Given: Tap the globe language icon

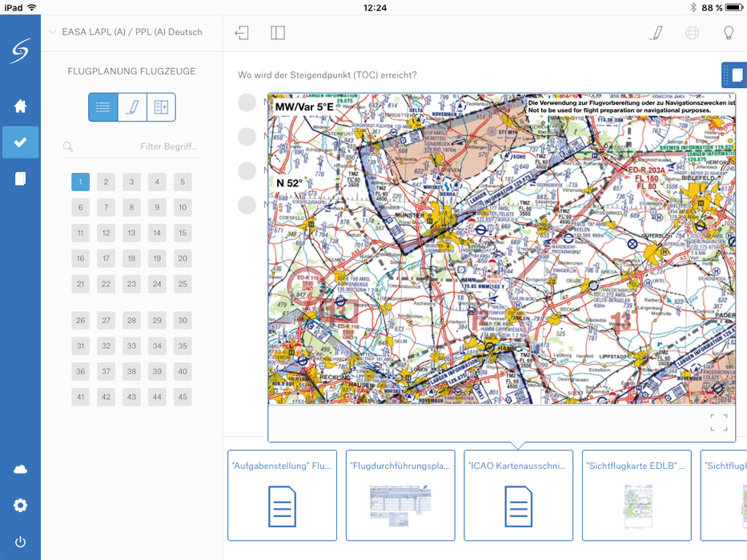Looking at the screenshot, I should (693, 33).
